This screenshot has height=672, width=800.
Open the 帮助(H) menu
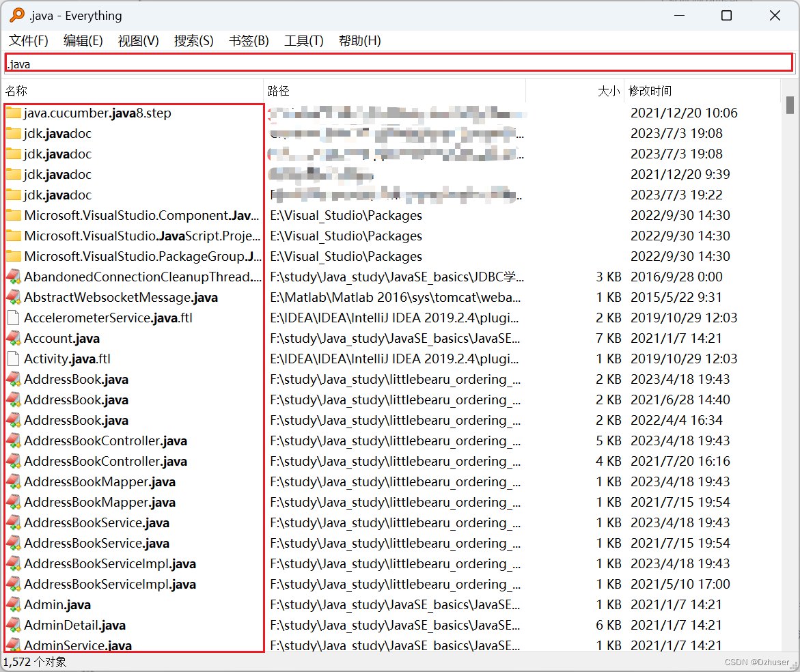click(360, 41)
